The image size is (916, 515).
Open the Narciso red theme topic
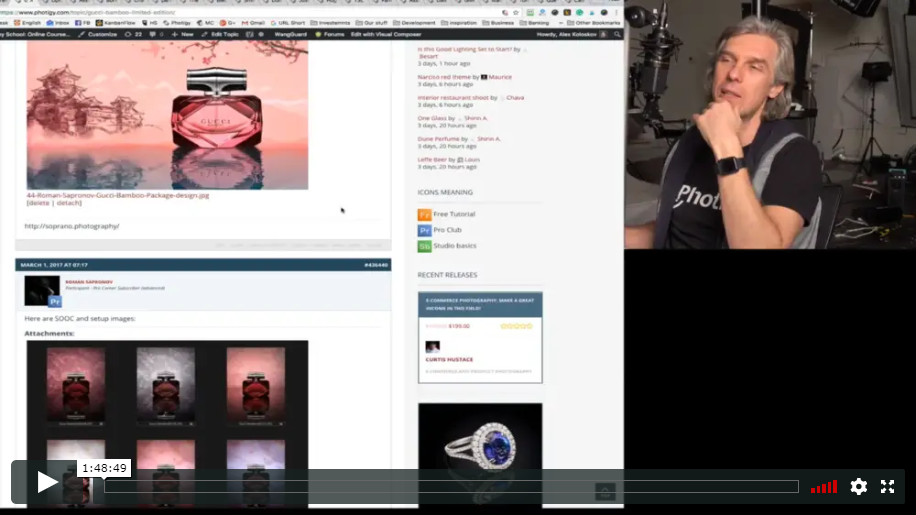(x=444, y=76)
